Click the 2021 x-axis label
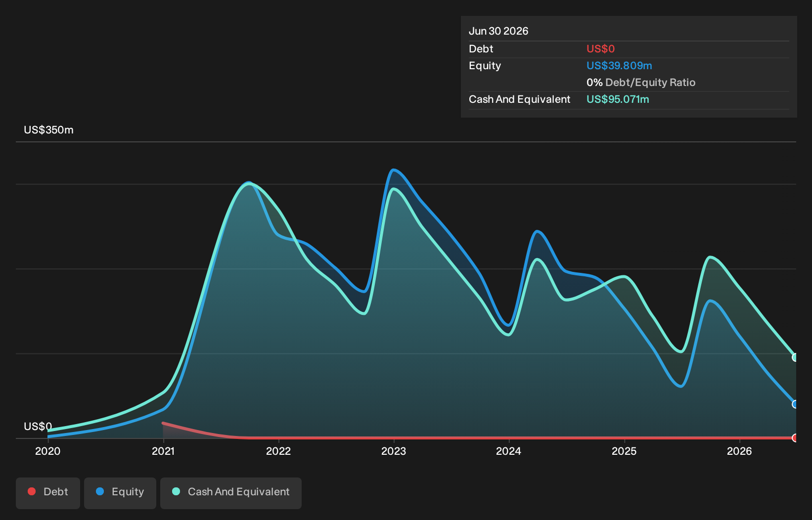This screenshot has width=812, height=520. [x=163, y=451]
